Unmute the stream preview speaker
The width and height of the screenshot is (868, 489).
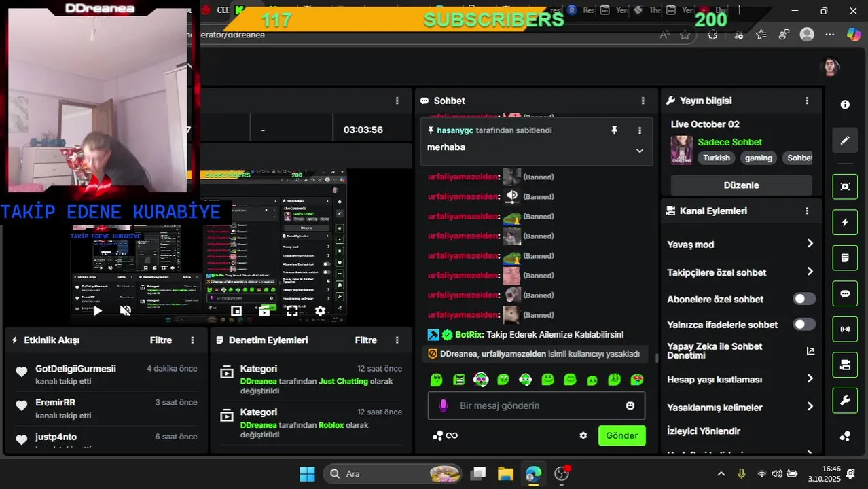[x=126, y=310]
